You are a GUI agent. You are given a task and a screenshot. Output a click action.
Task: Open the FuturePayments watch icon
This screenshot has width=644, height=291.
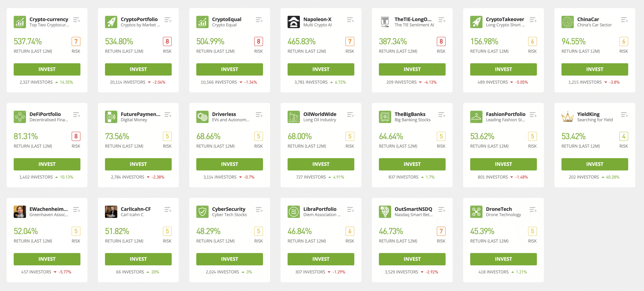(111, 117)
